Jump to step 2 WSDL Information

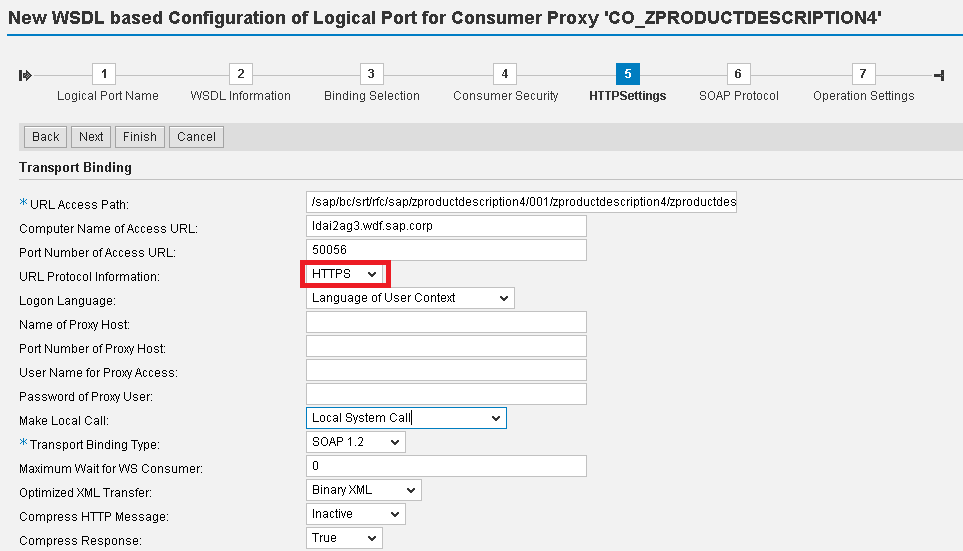tap(241, 74)
